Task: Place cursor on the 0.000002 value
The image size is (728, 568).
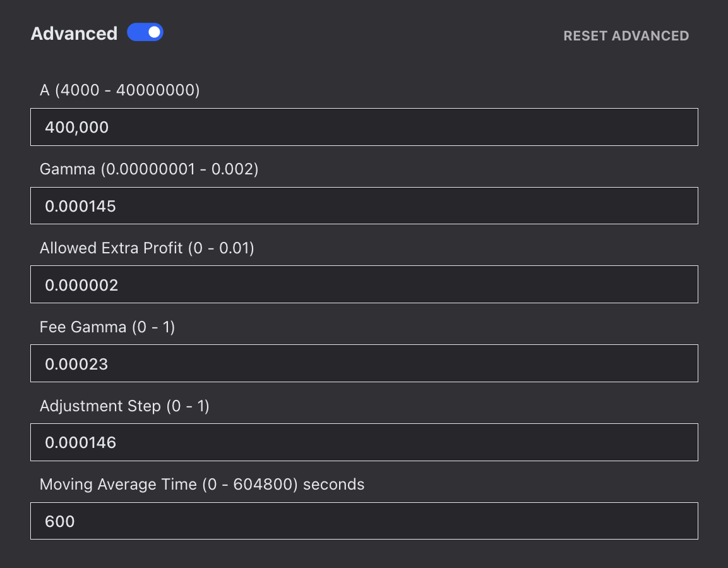Action: point(81,285)
